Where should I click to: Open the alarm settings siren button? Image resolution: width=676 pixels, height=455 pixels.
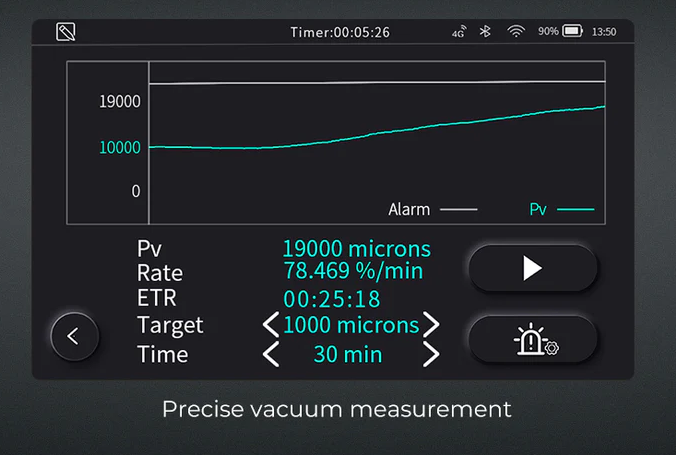tap(533, 342)
